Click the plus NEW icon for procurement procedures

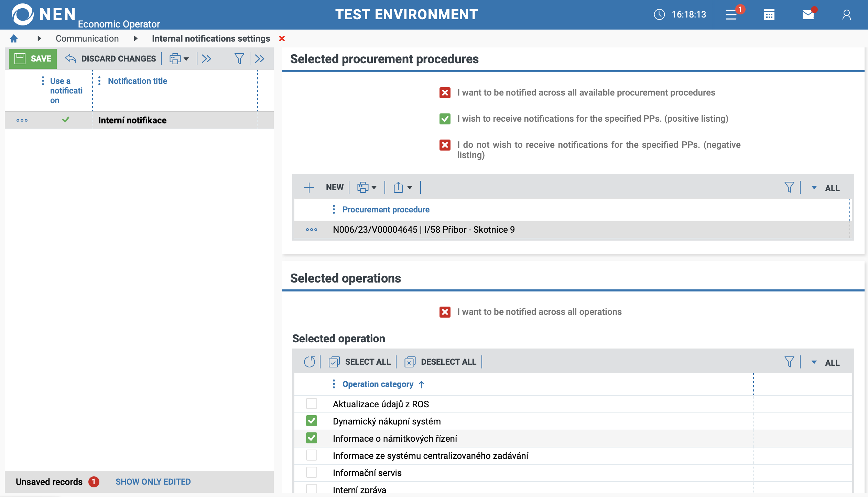309,187
